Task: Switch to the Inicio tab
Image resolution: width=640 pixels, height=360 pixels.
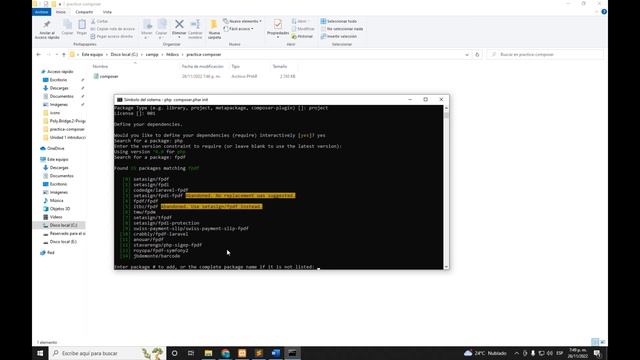Action: pyautogui.click(x=61, y=12)
